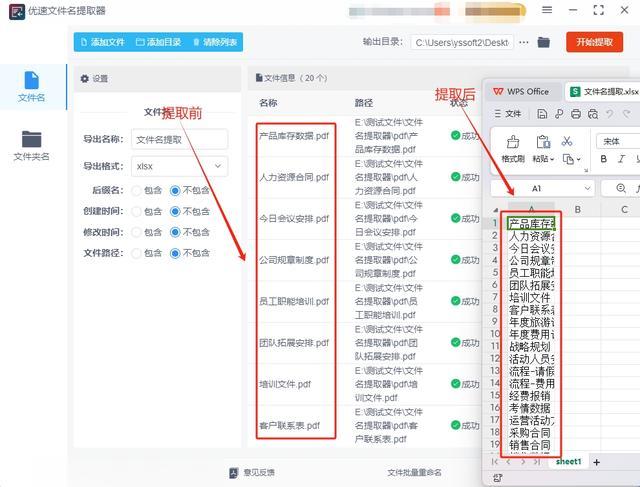Click the WPS paste icon

pyautogui.click(x=543, y=142)
